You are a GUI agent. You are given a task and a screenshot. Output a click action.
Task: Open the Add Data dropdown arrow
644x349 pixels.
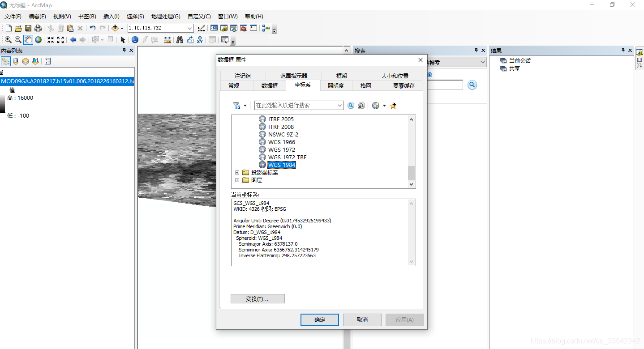(x=122, y=28)
